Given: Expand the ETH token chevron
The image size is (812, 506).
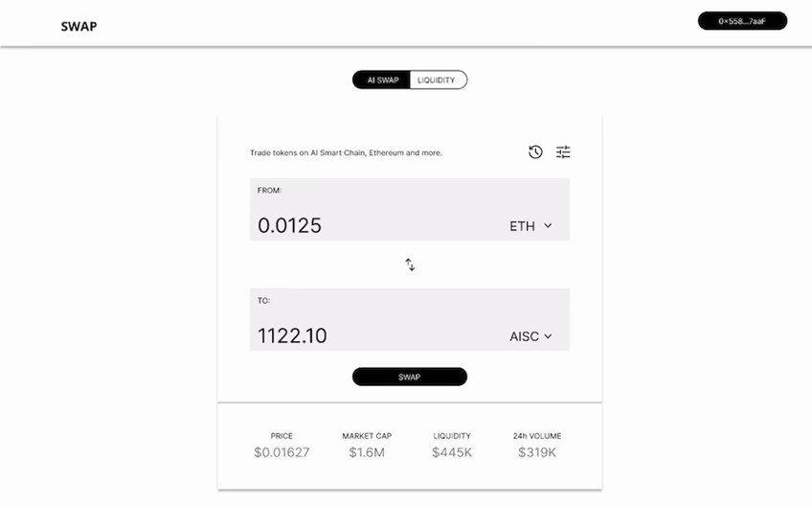Looking at the screenshot, I should pyautogui.click(x=548, y=225).
